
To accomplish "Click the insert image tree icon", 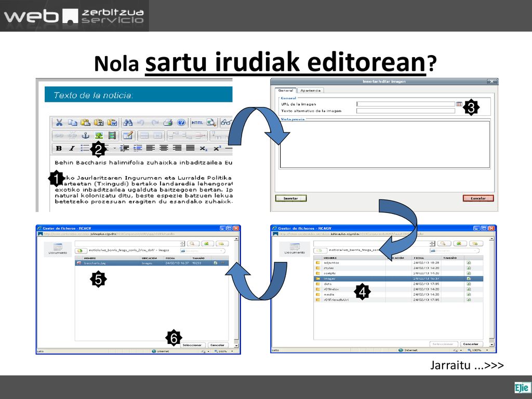I will 99,136.
